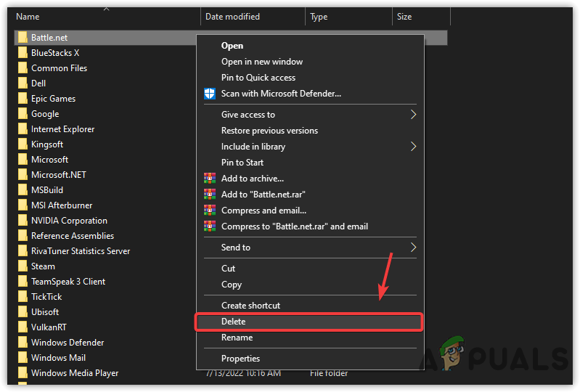Viewport: 580px width, 392px height.
Task: Select Properties in the context menu
Action: (240, 359)
